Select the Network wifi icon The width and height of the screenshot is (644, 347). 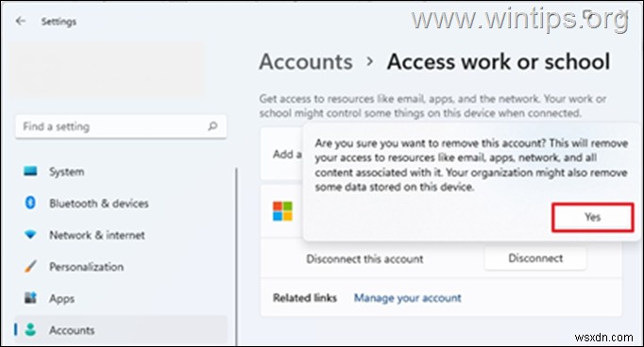(x=30, y=235)
